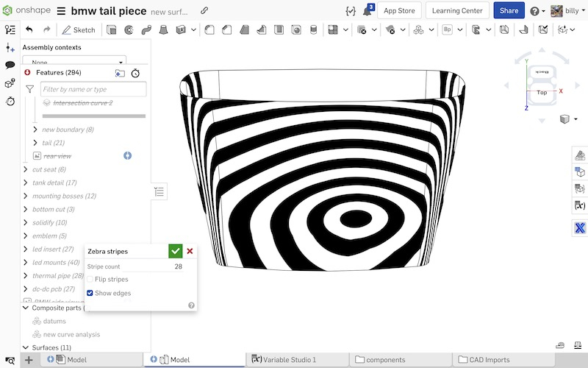Viewport: 588px width, 368px height.
Task: Open the document link icon
Action: [204, 10]
